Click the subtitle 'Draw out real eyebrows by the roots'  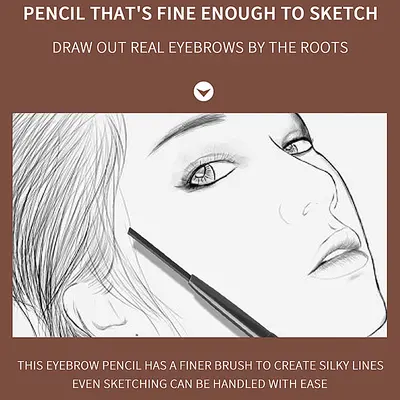(x=200, y=48)
